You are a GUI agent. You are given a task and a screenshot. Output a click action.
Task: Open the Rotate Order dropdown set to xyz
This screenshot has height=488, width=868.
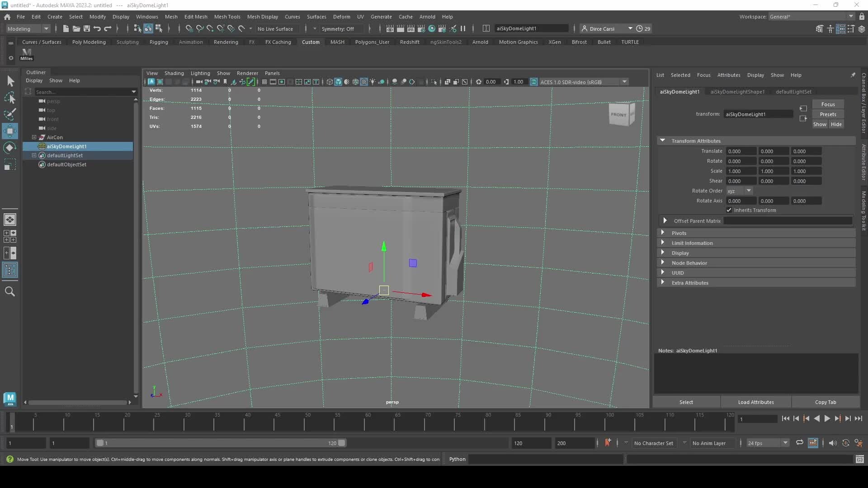[x=740, y=191]
